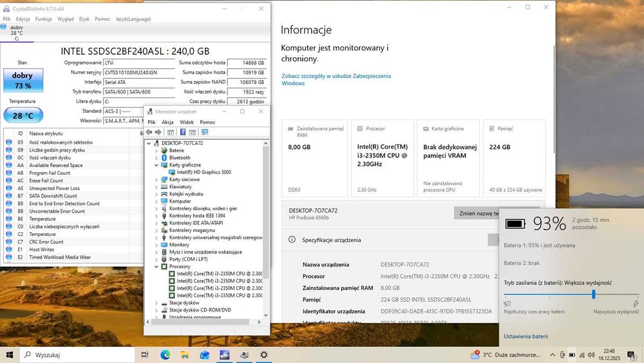Image resolution: width=644 pixels, height=363 pixels.
Task: Select the Timed Workload Media Wear attribute row
Action: [x=73, y=257]
